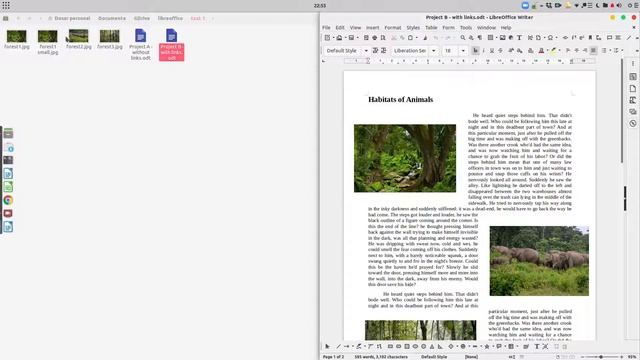Toggle Bold formatting
The image size is (640, 360).
click(x=476, y=51)
